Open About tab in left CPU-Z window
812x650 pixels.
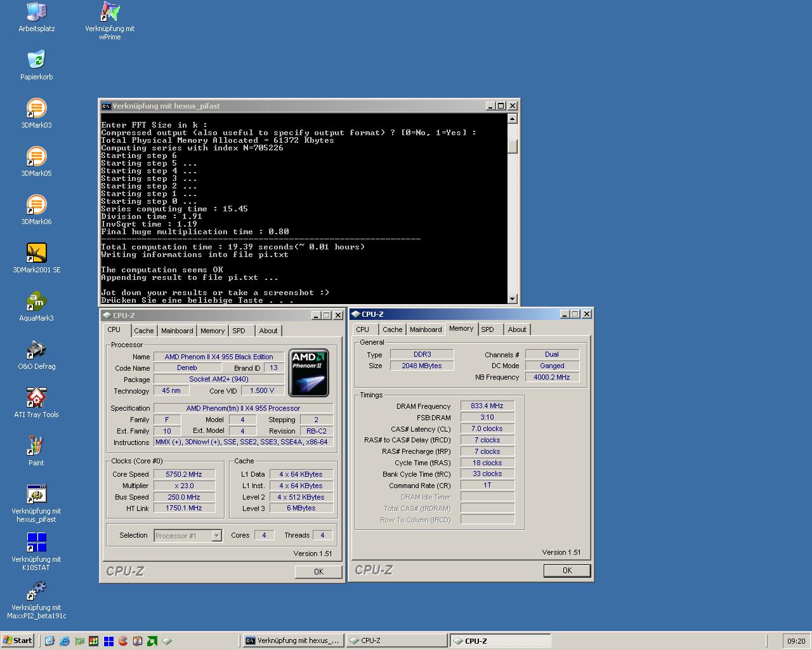coord(268,331)
